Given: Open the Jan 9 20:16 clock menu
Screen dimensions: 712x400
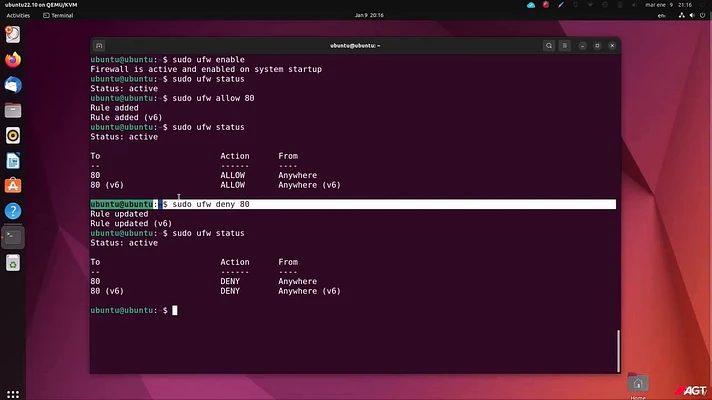Looking at the screenshot, I should (x=369, y=15).
